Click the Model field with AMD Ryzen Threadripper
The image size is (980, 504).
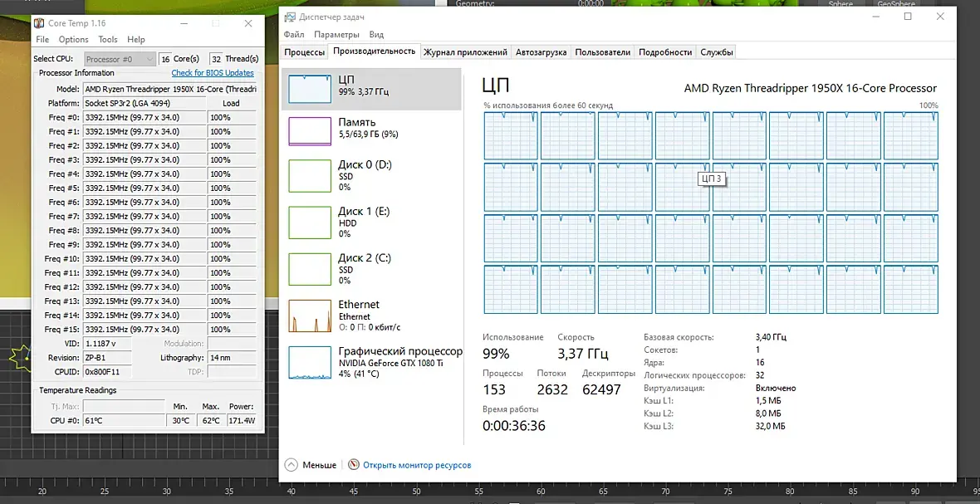169,90
